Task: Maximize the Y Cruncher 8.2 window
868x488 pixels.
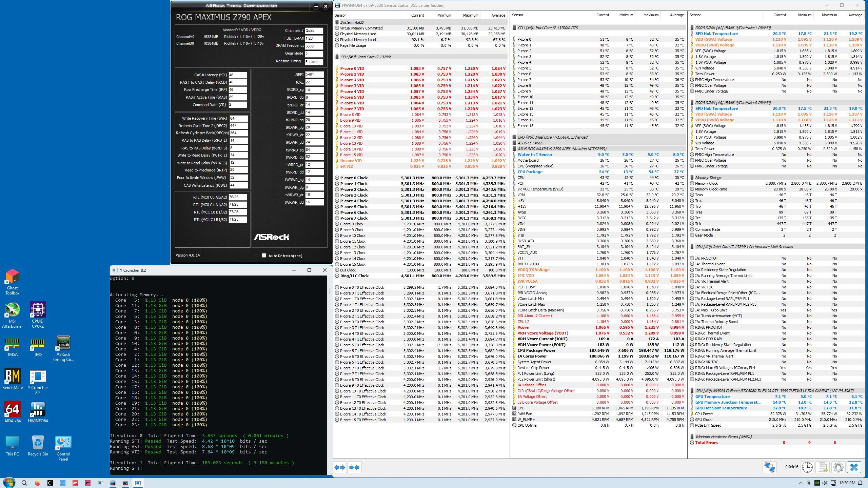Action: [309, 270]
